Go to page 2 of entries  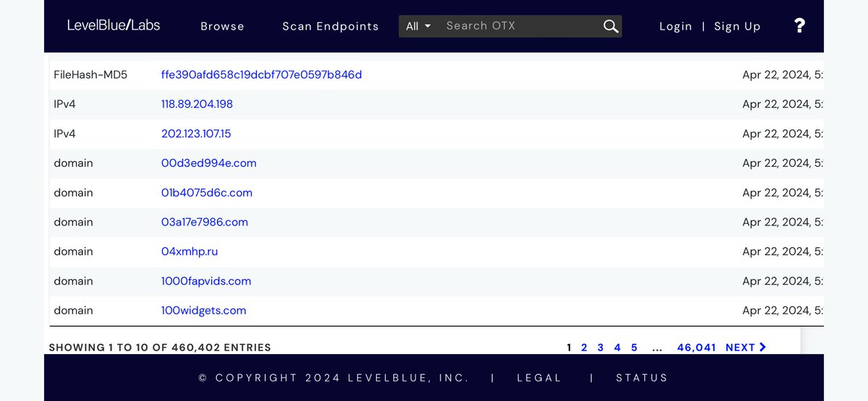coord(584,348)
